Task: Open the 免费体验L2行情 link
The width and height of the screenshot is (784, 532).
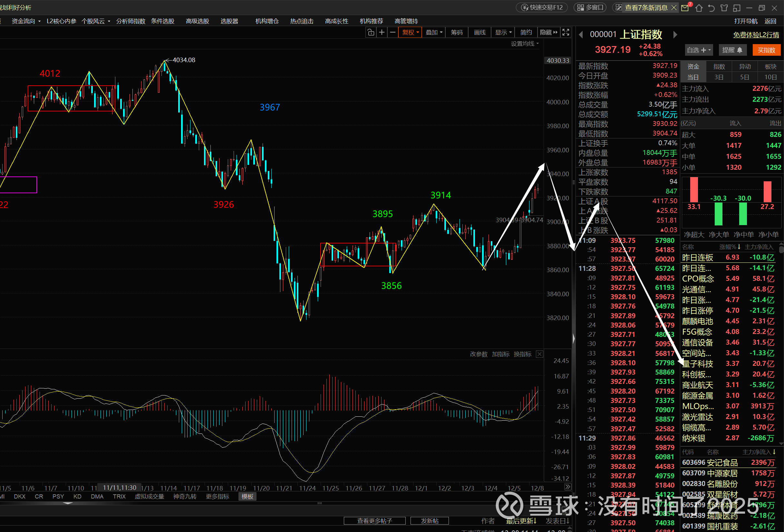Action: coord(756,35)
